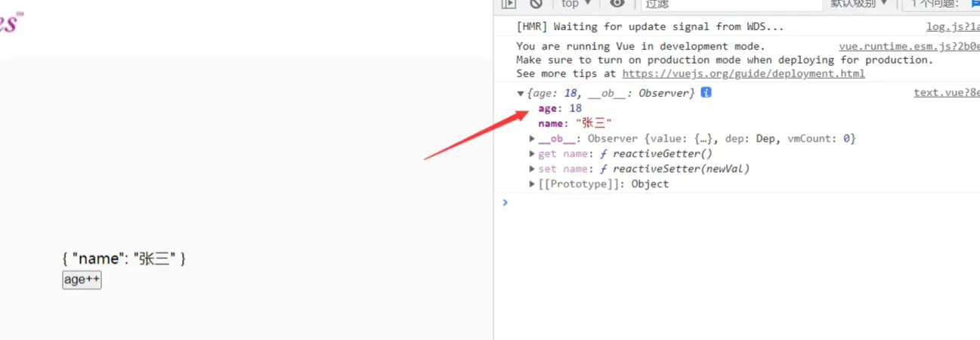Click the { "name": "张三" } page text

click(x=124, y=258)
